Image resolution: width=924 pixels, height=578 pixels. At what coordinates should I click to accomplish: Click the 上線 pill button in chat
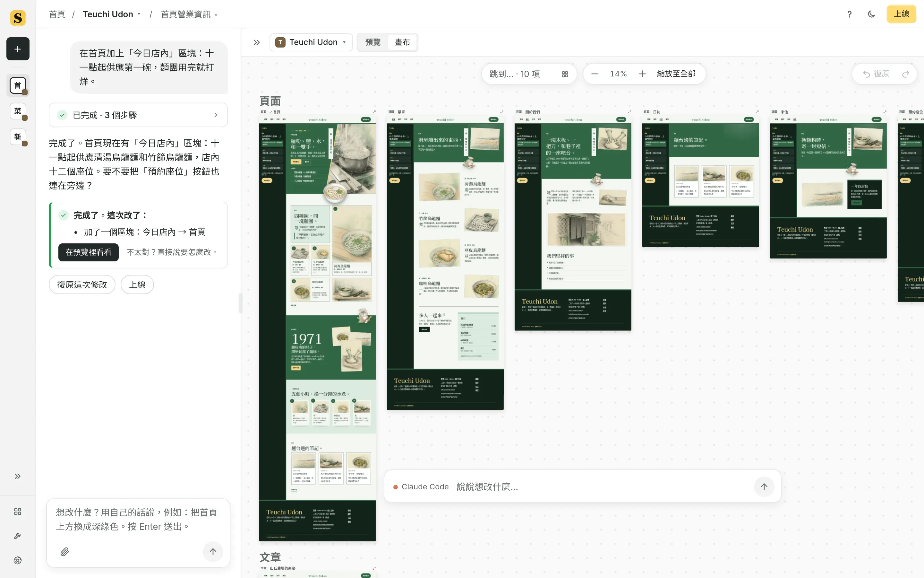pyautogui.click(x=137, y=285)
